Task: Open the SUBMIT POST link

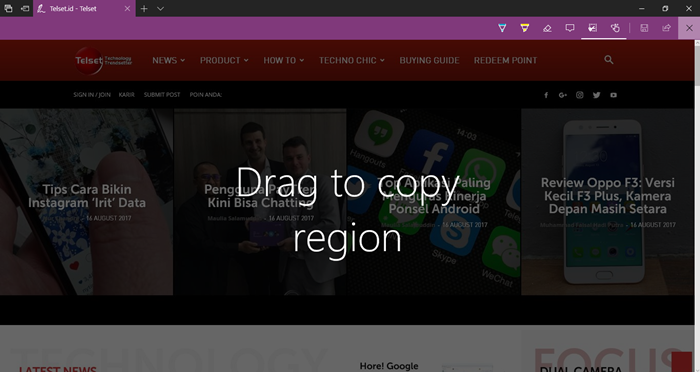Action: pyautogui.click(x=162, y=95)
